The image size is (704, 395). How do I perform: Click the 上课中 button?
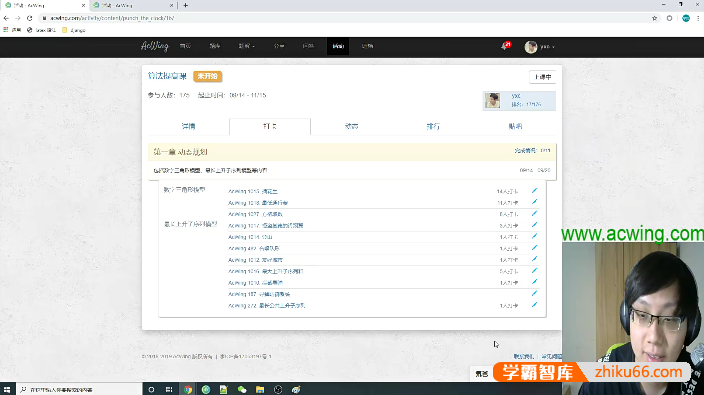coord(543,77)
